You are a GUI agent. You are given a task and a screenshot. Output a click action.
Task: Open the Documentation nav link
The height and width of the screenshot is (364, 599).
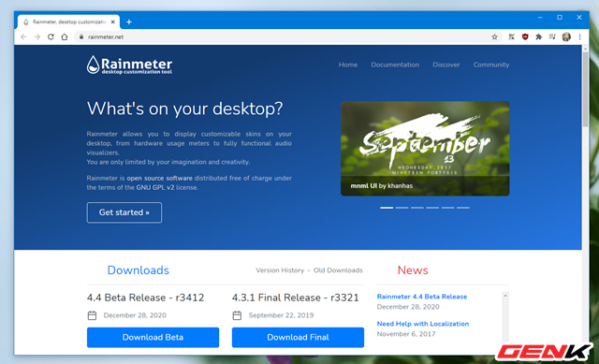[395, 65]
